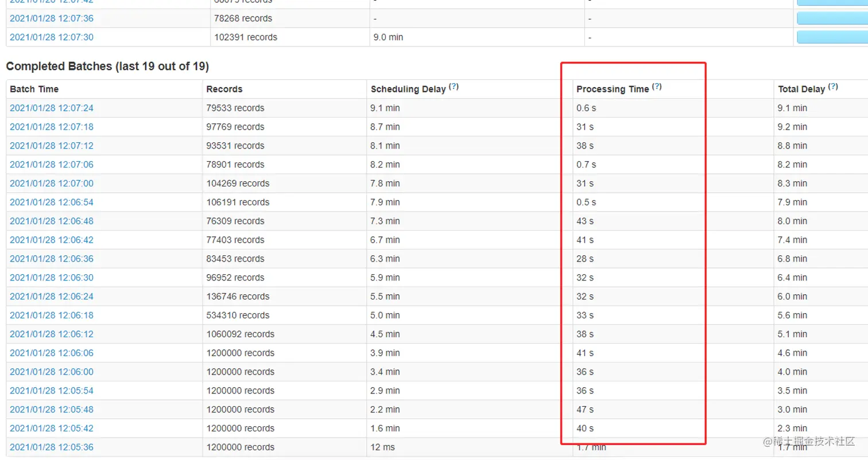Click the "33 s" processing time value
Image resolution: width=868 pixels, height=460 pixels.
pos(585,315)
